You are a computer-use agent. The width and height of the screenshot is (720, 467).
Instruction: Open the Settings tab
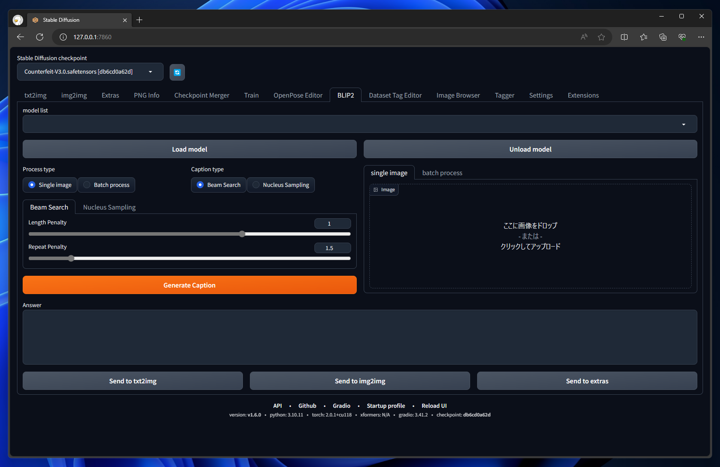(540, 96)
